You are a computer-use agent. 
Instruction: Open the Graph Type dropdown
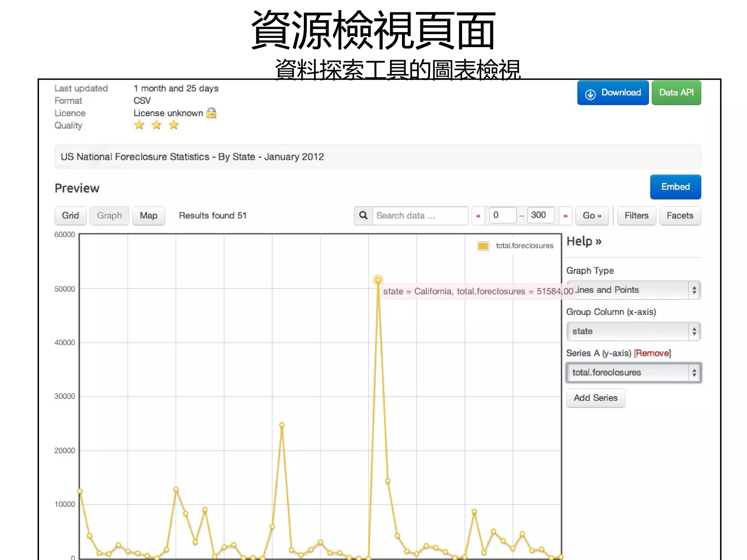[x=634, y=290]
